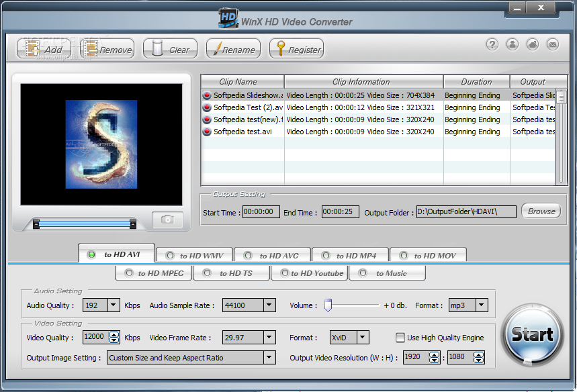
Task: Select the Softpedia Slideshow clip row
Action: [378, 95]
